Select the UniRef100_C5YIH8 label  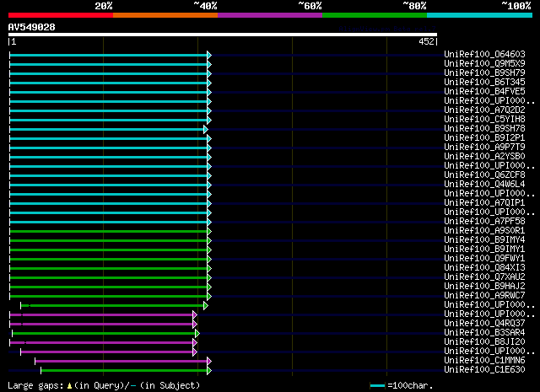click(484, 119)
